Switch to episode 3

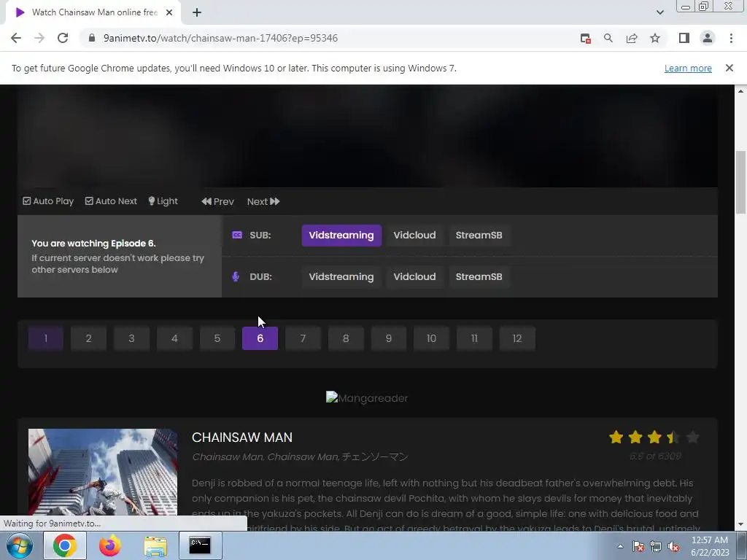pyautogui.click(x=131, y=338)
